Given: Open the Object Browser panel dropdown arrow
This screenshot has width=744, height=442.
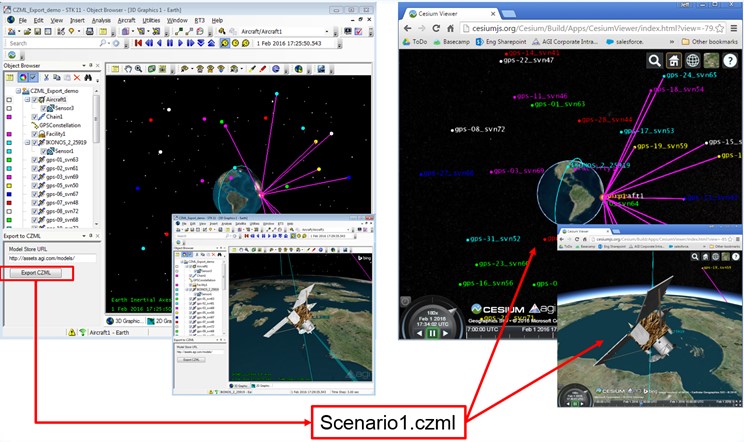Looking at the screenshot, I should (84, 65).
